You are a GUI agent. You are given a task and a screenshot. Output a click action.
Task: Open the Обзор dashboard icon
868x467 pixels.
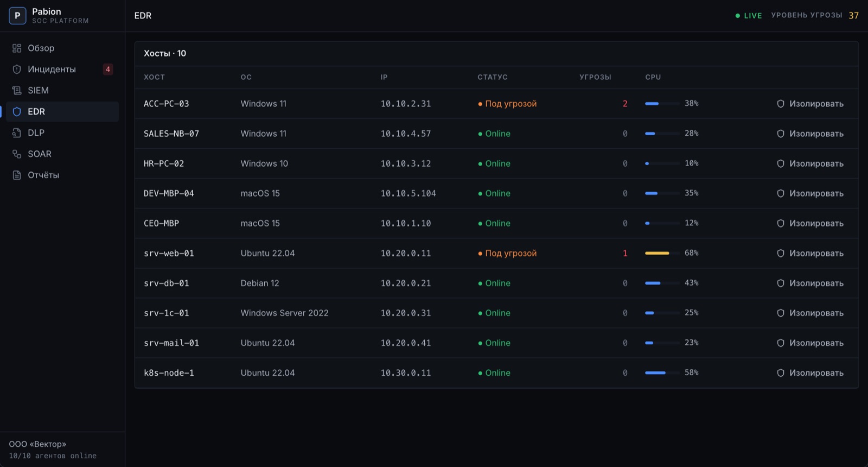pos(17,48)
